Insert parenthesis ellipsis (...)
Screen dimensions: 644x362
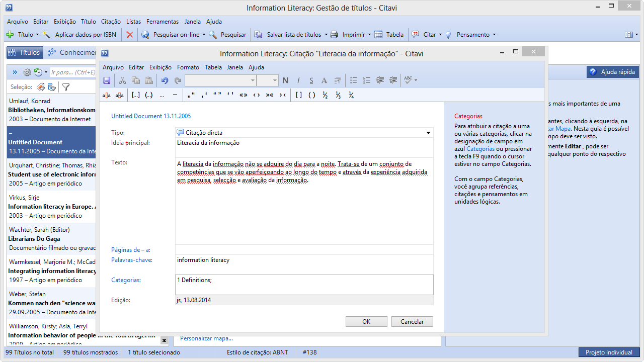[x=149, y=95]
